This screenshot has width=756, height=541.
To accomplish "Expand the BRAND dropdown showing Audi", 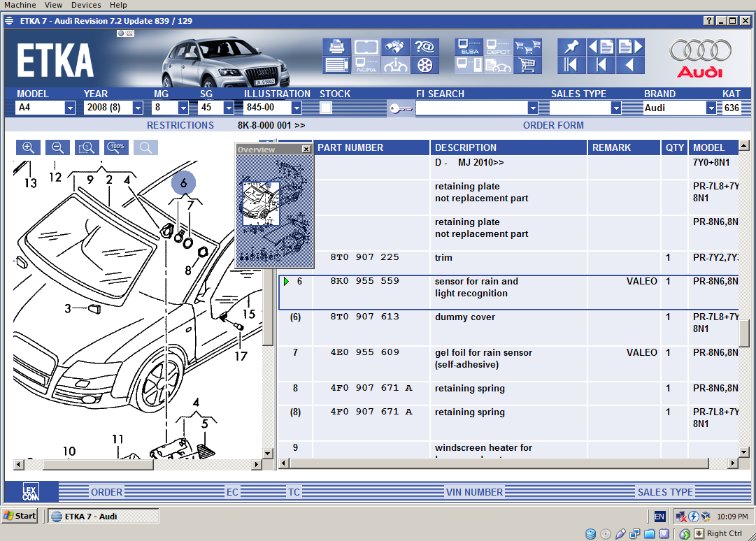I will [x=711, y=108].
